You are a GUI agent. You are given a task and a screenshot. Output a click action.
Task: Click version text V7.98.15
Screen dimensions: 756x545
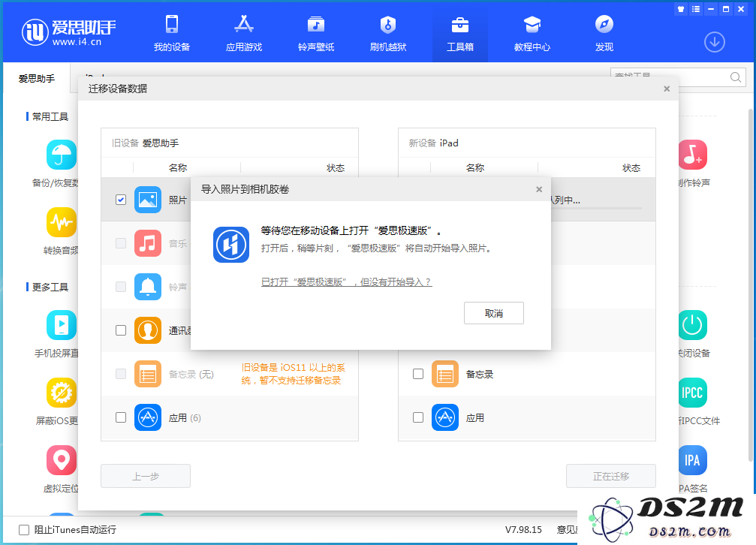523,529
